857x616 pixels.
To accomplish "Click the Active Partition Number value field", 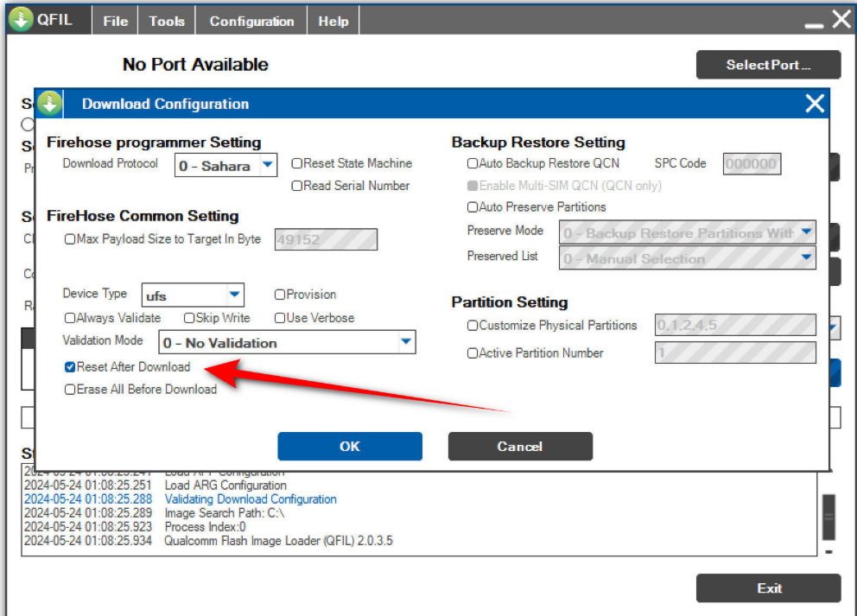I will [735, 352].
